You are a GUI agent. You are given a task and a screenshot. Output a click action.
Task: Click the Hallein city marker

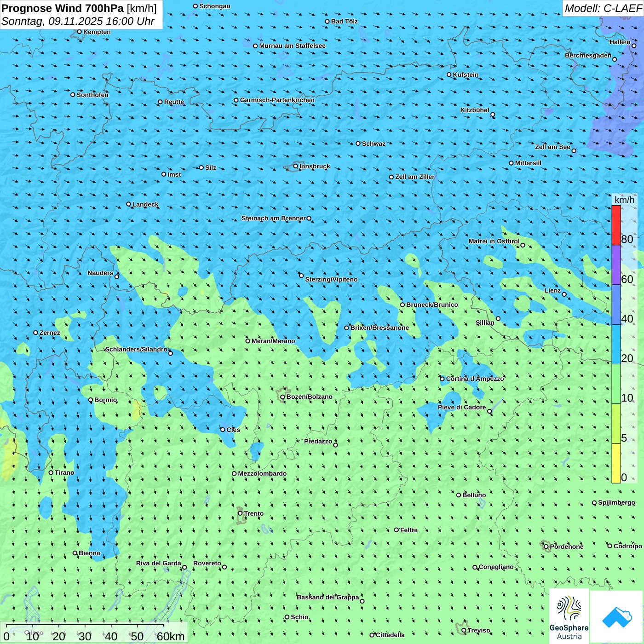634,46
